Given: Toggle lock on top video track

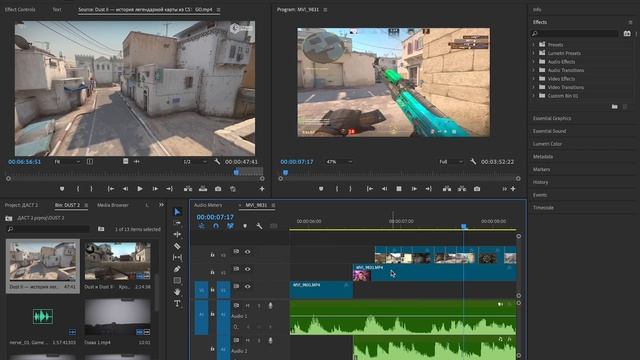Looking at the screenshot, I should click(212, 255).
